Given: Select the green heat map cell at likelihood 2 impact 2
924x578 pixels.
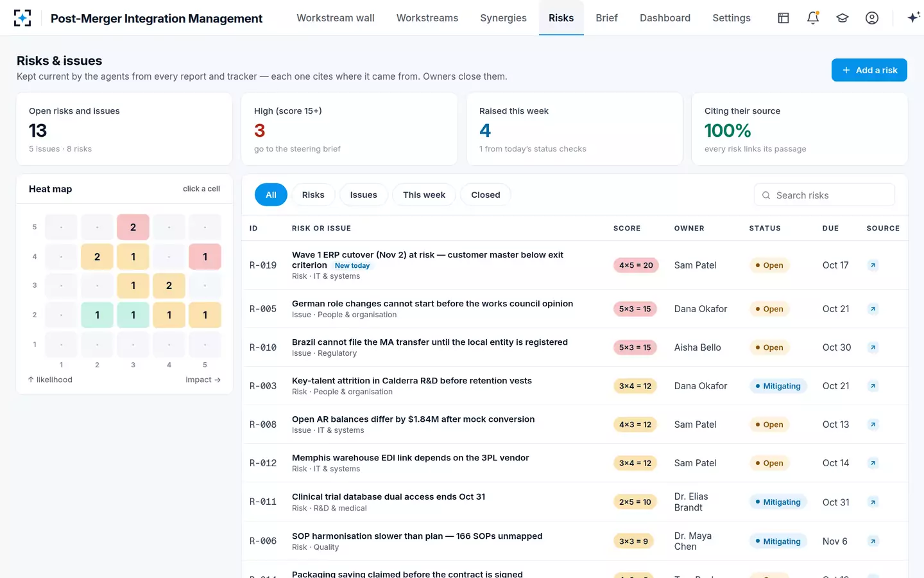Looking at the screenshot, I should [97, 315].
